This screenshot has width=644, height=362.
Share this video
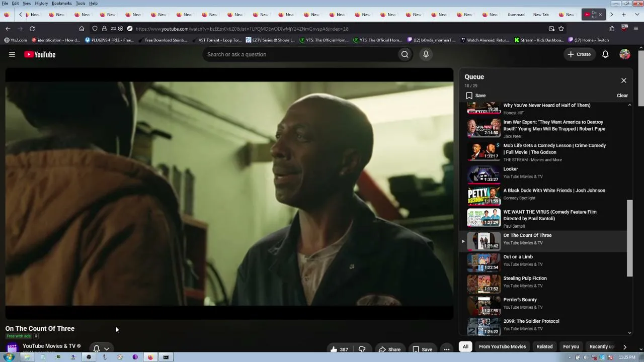pos(389,349)
